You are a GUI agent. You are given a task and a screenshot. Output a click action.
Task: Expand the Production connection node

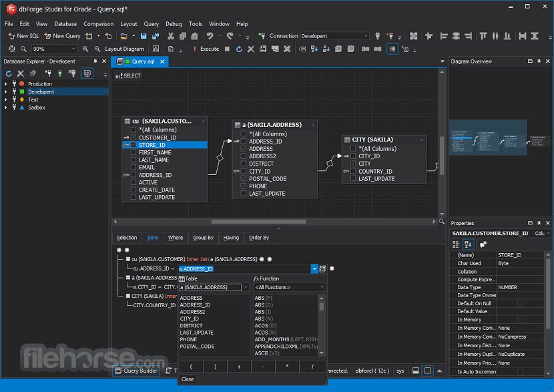pyautogui.click(x=5, y=83)
